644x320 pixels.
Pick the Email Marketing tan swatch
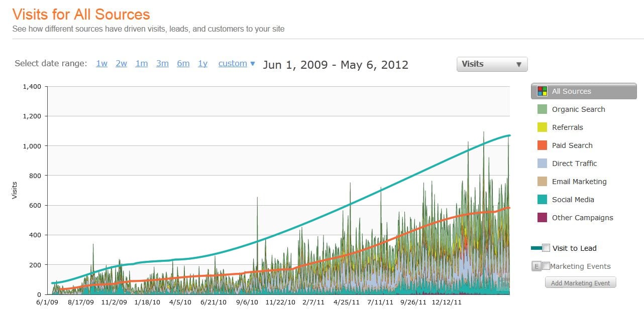[542, 182]
